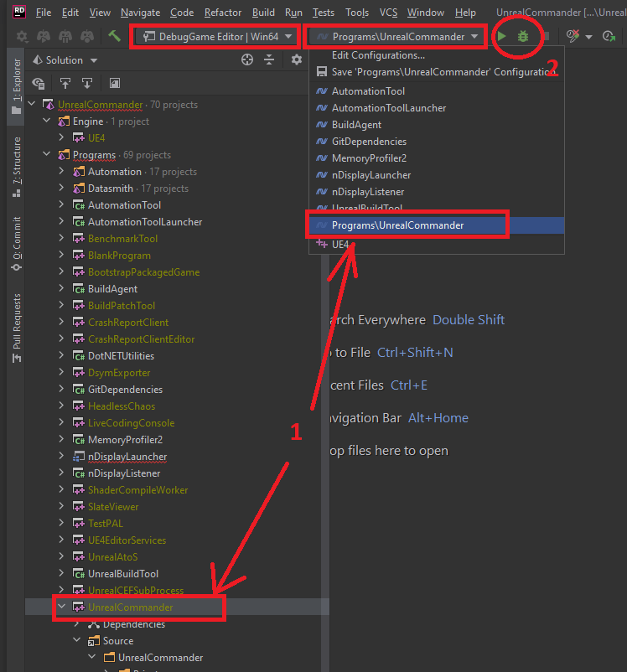627x672 pixels.
Task: Collapse the Engine folder node
Action: (x=47, y=121)
